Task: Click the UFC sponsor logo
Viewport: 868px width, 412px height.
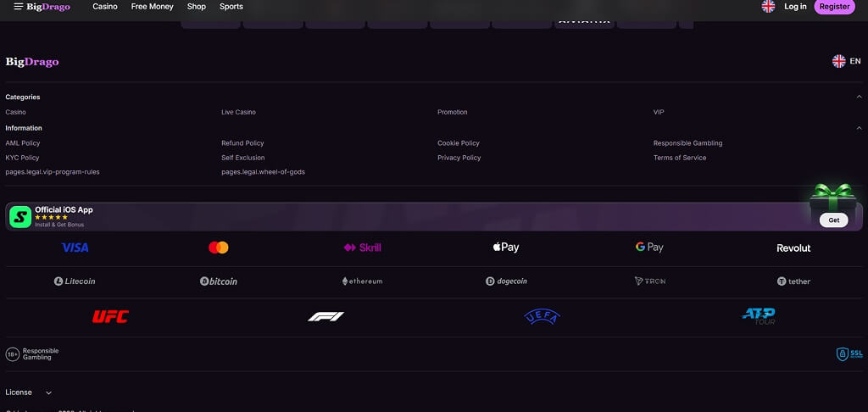Action: (110, 317)
